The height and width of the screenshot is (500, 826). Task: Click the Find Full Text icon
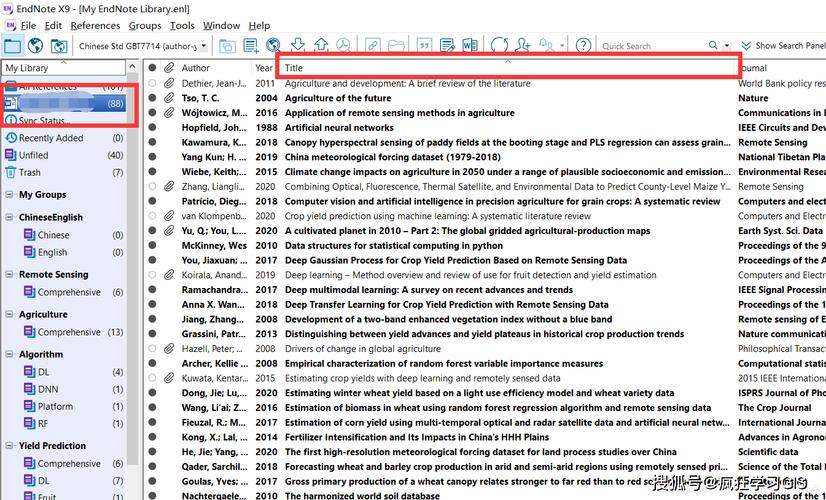point(273,46)
